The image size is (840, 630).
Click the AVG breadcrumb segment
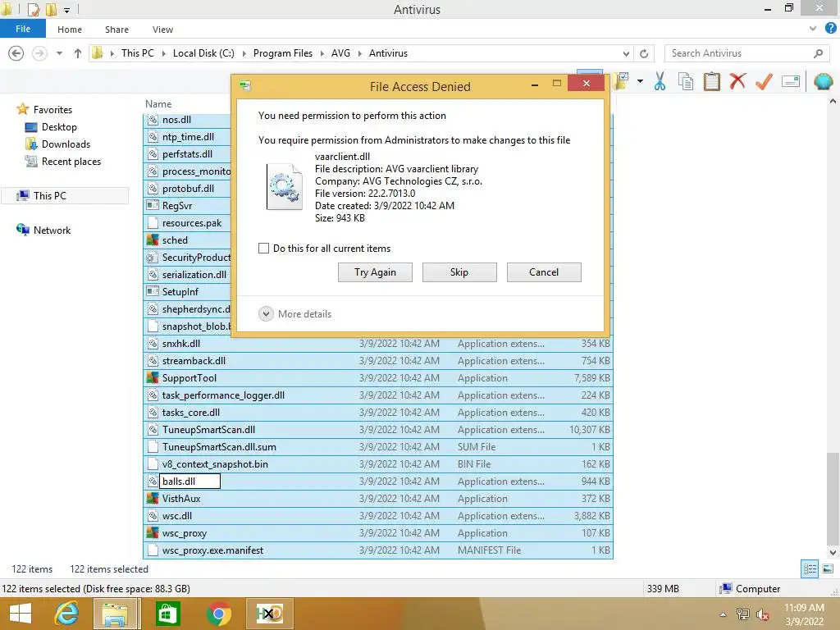tap(340, 53)
